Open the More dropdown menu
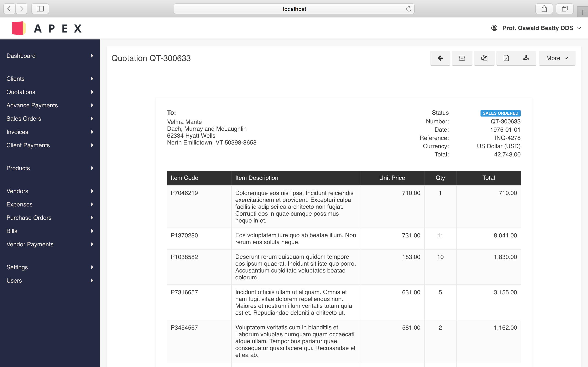The width and height of the screenshot is (588, 367). [557, 58]
